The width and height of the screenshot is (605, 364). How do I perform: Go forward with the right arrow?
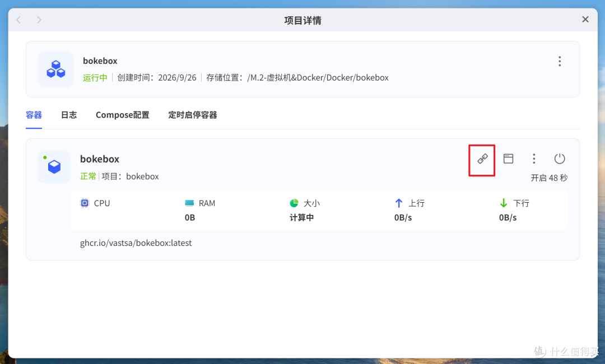[39, 20]
